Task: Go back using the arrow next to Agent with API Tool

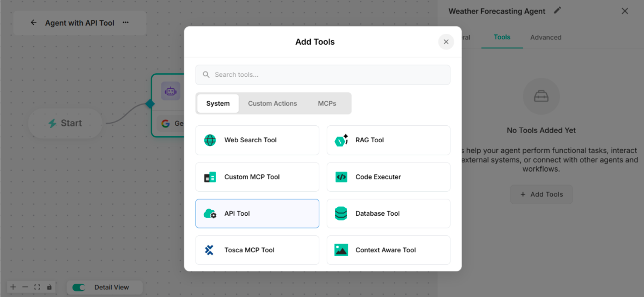Action: [x=33, y=22]
